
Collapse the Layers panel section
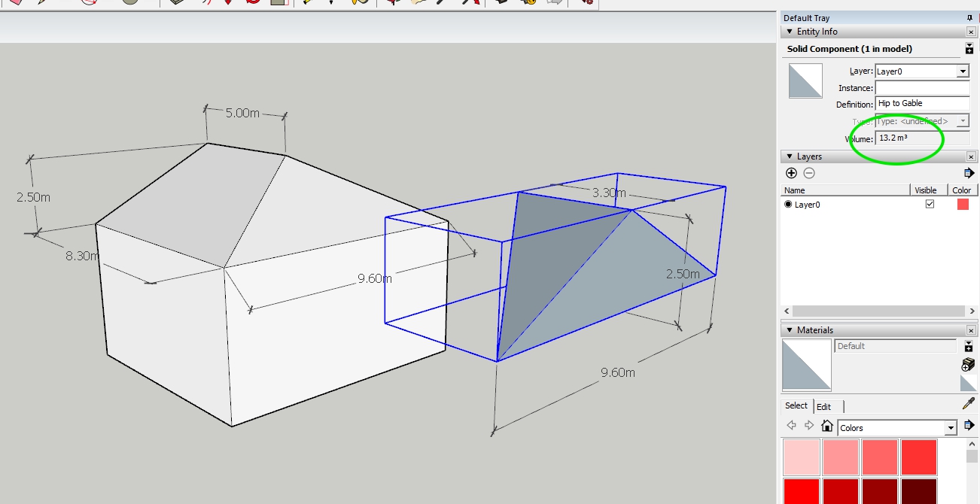point(789,156)
